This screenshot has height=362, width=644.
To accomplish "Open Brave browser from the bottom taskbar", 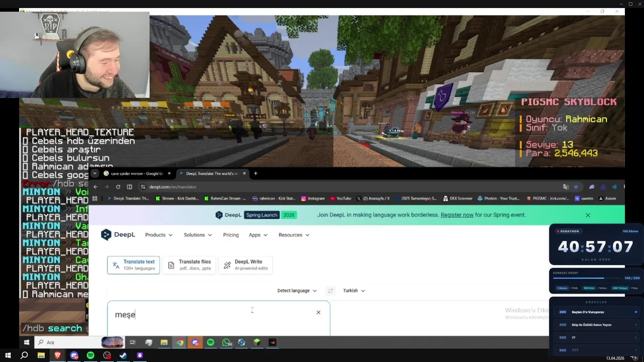I will 57,355.
